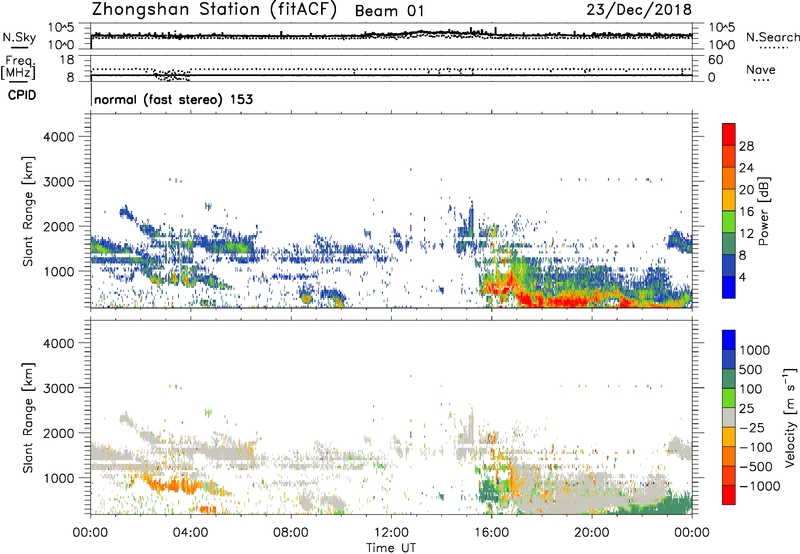This screenshot has height=554, width=800.
Task: Click the blue bottom of the power color bar
Action: (729, 287)
